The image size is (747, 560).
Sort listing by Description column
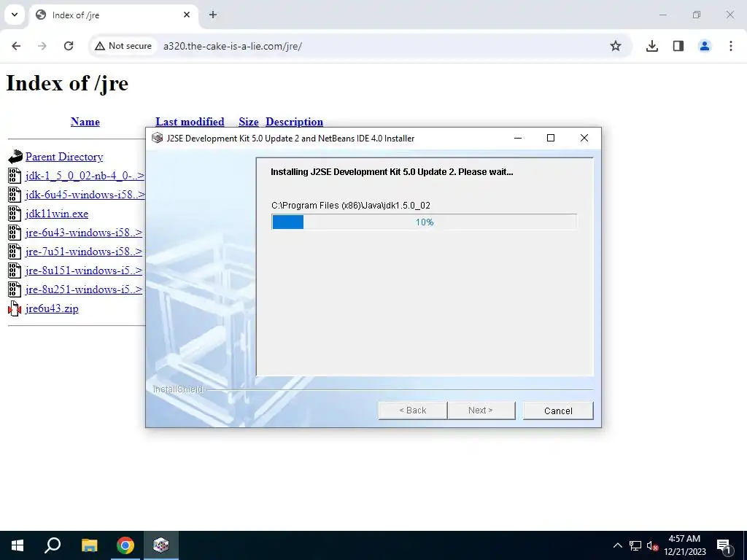coord(294,122)
